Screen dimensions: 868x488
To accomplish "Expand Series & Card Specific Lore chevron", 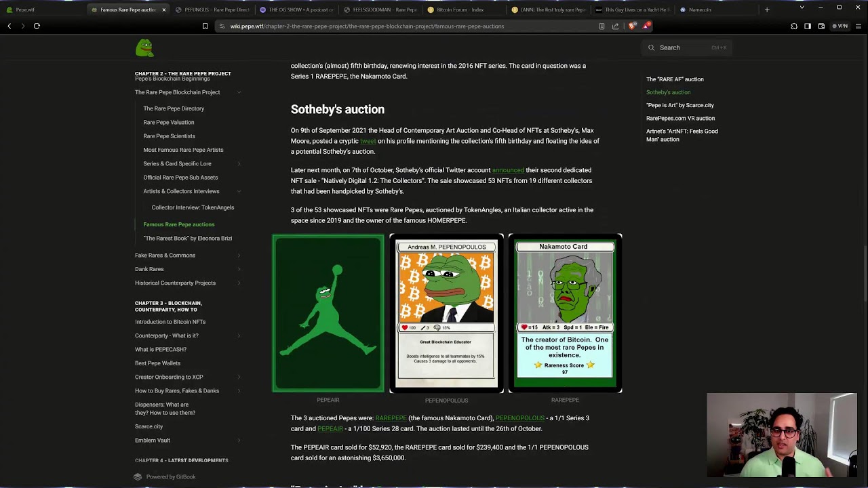I will pyautogui.click(x=239, y=163).
